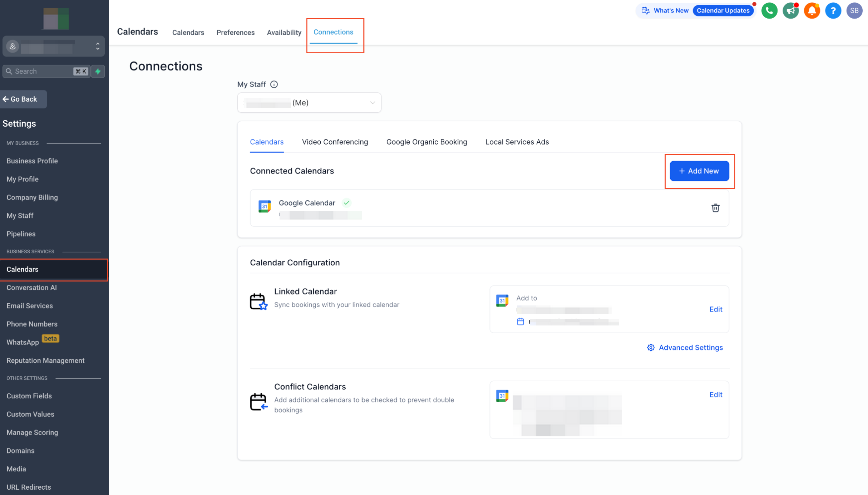This screenshot has height=495, width=868.
Task: Click the blue help question mark icon
Action: coord(833,11)
